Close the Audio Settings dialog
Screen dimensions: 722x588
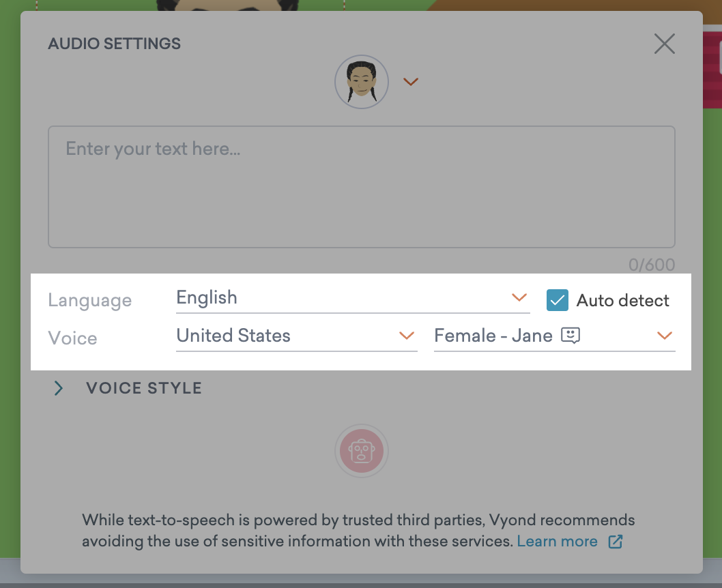664,44
